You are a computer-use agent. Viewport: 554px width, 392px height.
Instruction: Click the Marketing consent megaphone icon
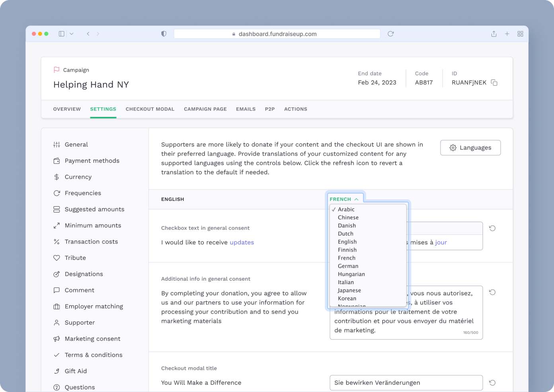pos(57,338)
